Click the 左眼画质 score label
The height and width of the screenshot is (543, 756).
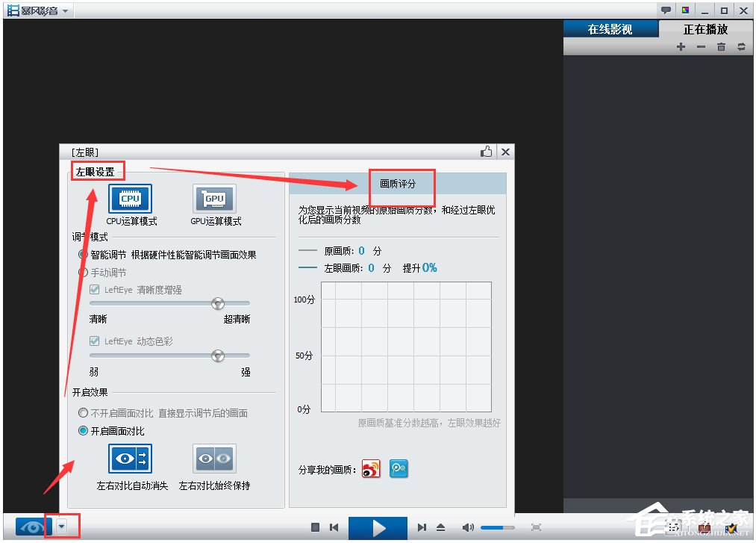(x=343, y=268)
